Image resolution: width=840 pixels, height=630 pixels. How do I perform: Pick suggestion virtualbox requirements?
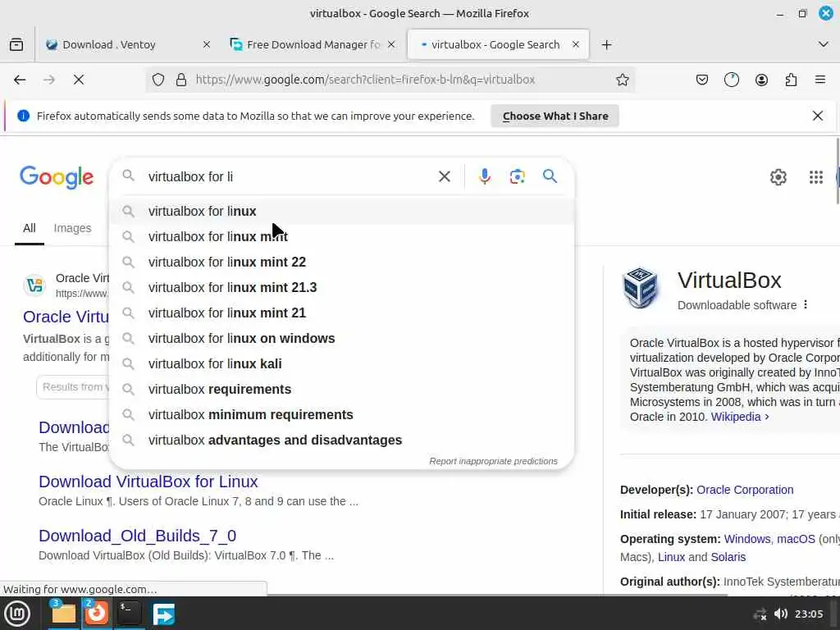click(x=342, y=390)
